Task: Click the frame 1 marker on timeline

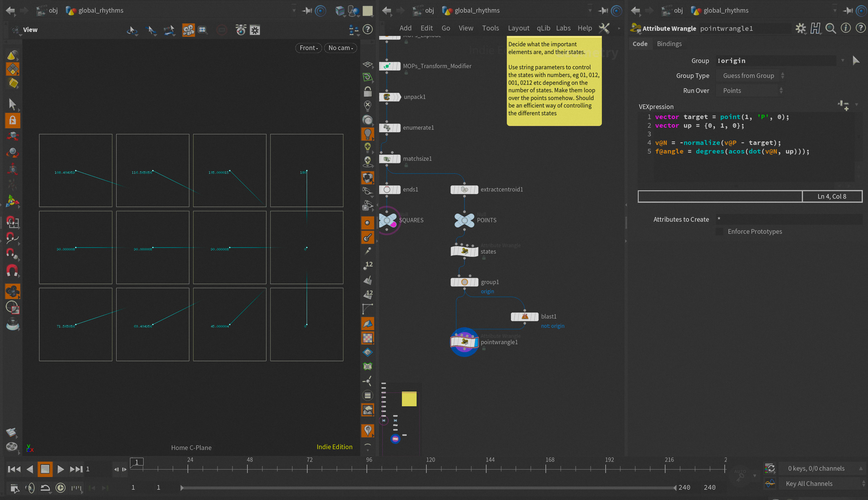Action: pos(136,463)
